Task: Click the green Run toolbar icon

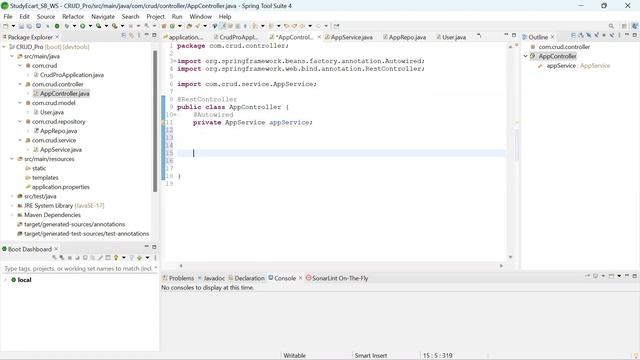Action: [x=82, y=26]
